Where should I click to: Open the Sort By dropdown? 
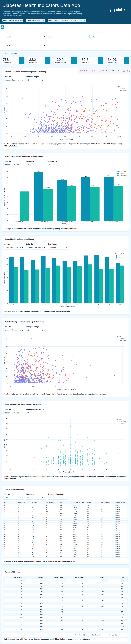pyautogui.click(x=14, y=498)
